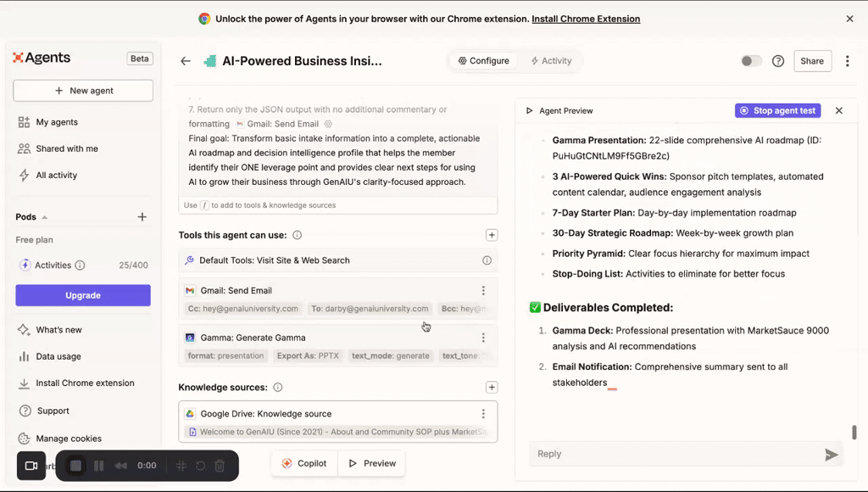Image resolution: width=868 pixels, height=492 pixels.
Task: Collapse the Pods section
Action: tap(45, 217)
